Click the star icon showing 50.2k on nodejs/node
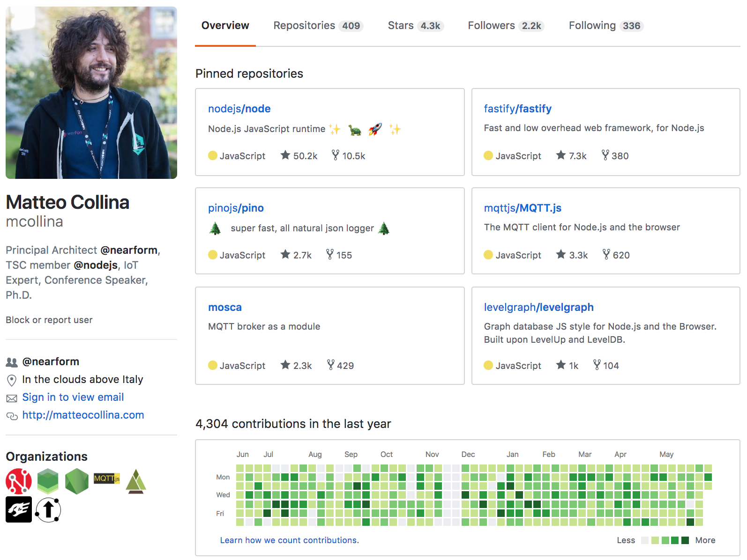The image size is (747, 560). click(x=285, y=155)
